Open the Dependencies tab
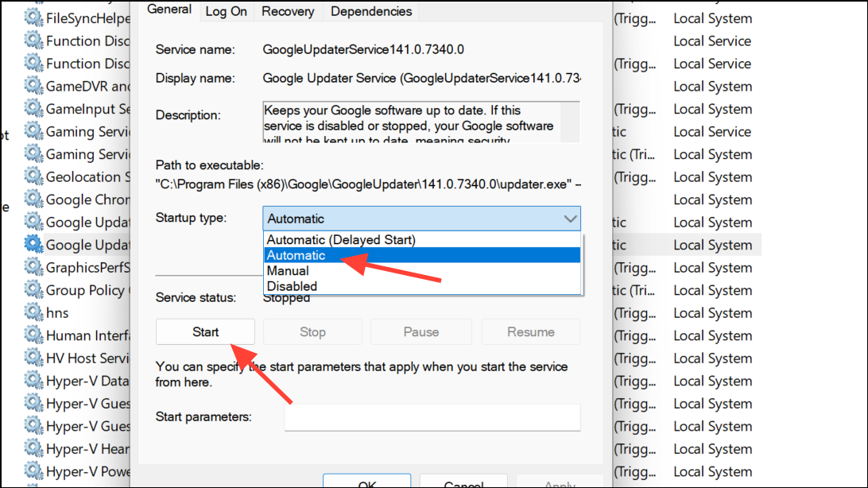 (370, 11)
